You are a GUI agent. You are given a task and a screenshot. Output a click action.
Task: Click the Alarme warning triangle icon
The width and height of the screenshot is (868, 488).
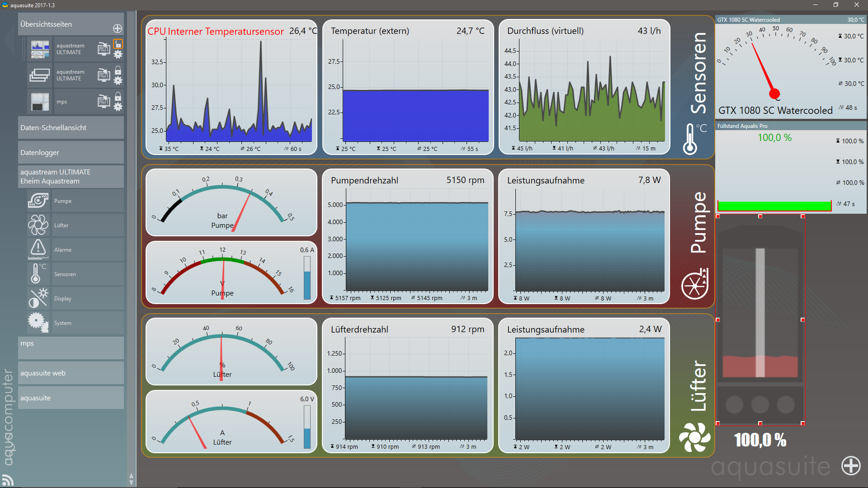[x=38, y=249]
